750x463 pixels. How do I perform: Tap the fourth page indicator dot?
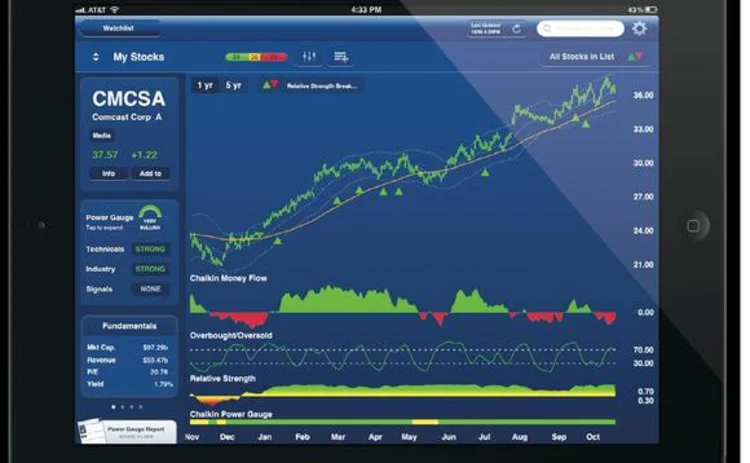(x=141, y=407)
